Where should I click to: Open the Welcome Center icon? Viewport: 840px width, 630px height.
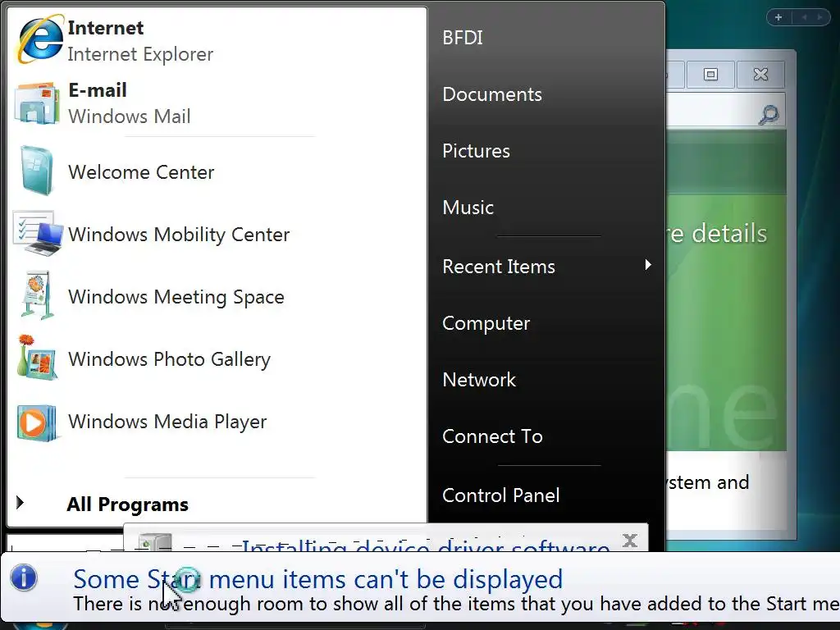coord(38,171)
